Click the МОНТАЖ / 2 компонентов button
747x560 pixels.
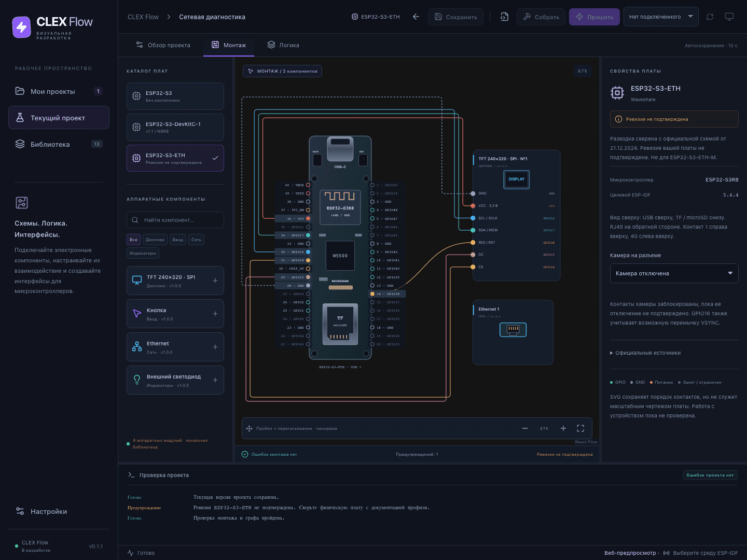tap(282, 71)
